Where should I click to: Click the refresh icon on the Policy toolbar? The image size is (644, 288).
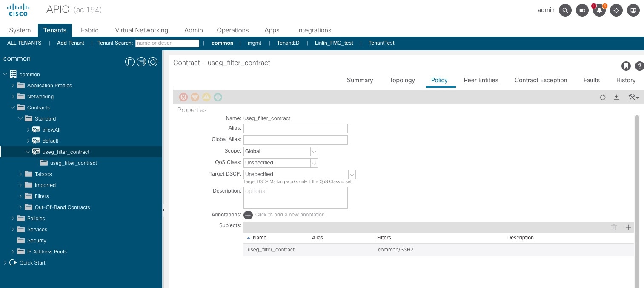(603, 97)
